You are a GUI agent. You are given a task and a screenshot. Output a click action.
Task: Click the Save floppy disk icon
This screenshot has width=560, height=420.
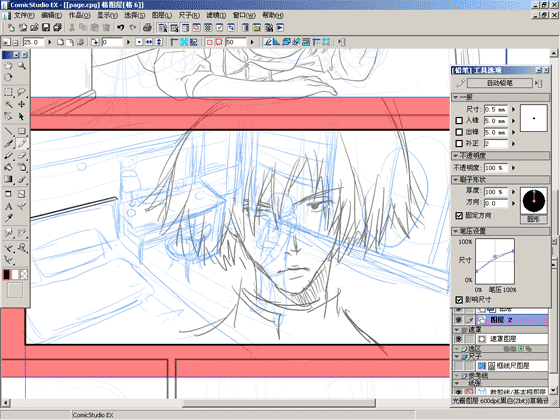point(46,28)
